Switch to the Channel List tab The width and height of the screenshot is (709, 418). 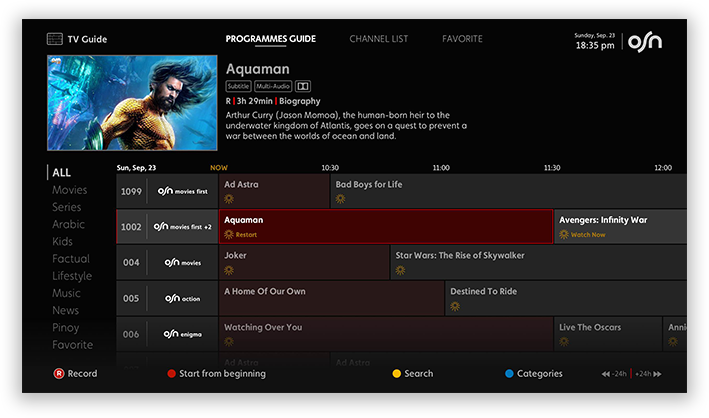pyautogui.click(x=378, y=39)
